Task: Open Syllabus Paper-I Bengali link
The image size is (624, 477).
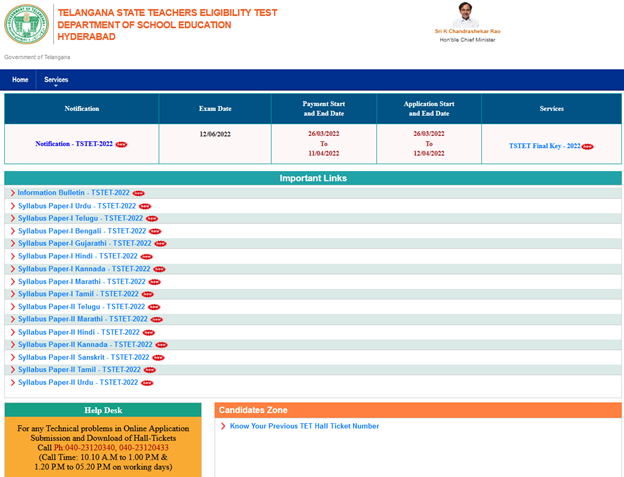Action: (82, 231)
